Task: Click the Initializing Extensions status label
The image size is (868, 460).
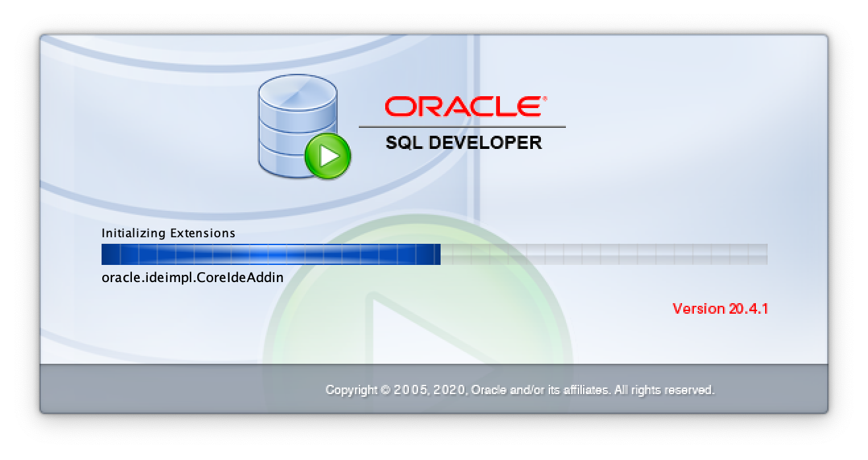Action: pos(168,233)
